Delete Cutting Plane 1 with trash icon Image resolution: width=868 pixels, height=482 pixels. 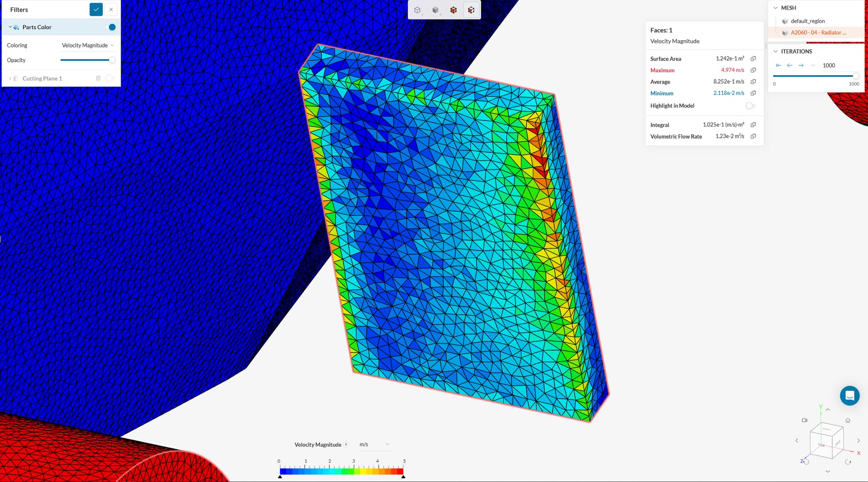tap(99, 78)
